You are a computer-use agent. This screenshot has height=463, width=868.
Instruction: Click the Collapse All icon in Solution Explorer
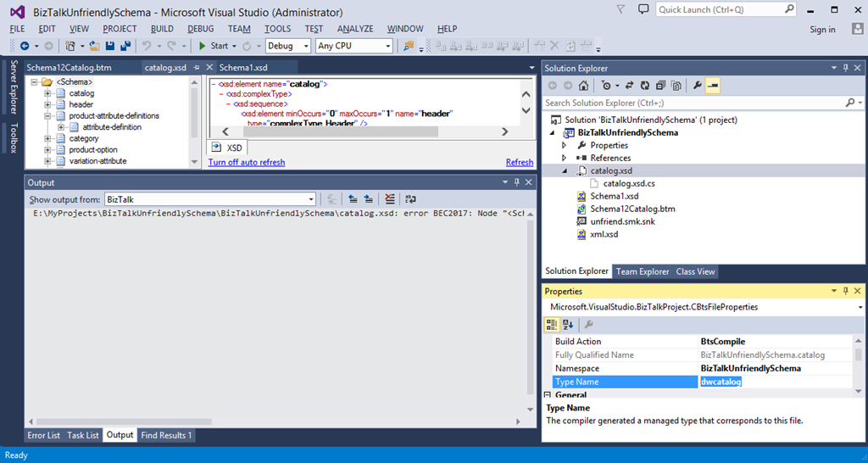point(660,86)
